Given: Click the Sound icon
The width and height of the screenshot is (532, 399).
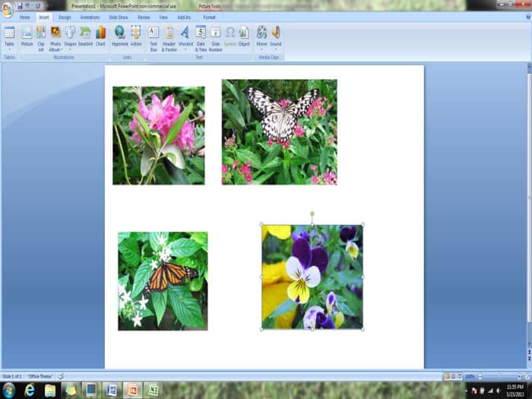Looking at the screenshot, I should [x=275, y=32].
